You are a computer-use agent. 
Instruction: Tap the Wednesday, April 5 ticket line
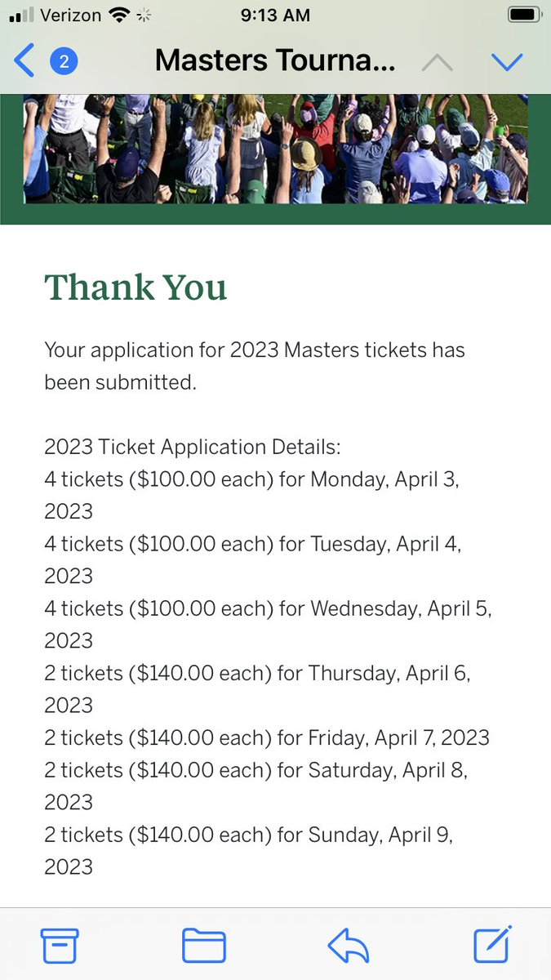[268, 624]
